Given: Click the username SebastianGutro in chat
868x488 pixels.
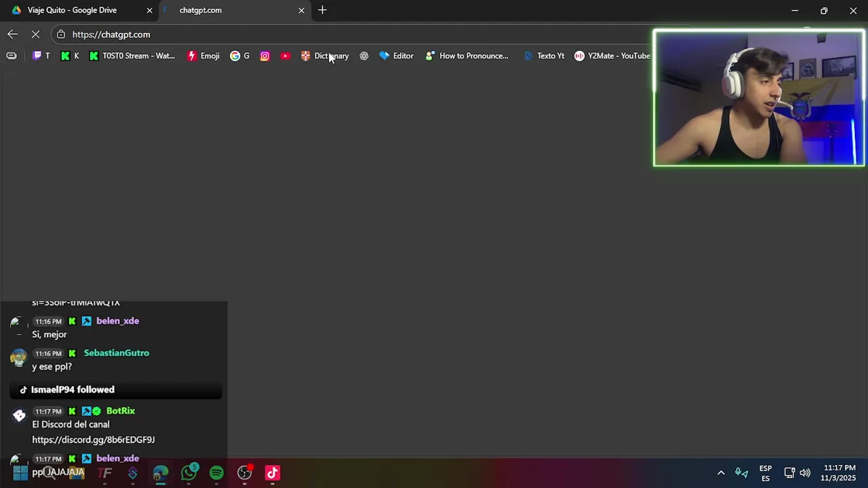Looking at the screenshot, I should pos(116,352).
